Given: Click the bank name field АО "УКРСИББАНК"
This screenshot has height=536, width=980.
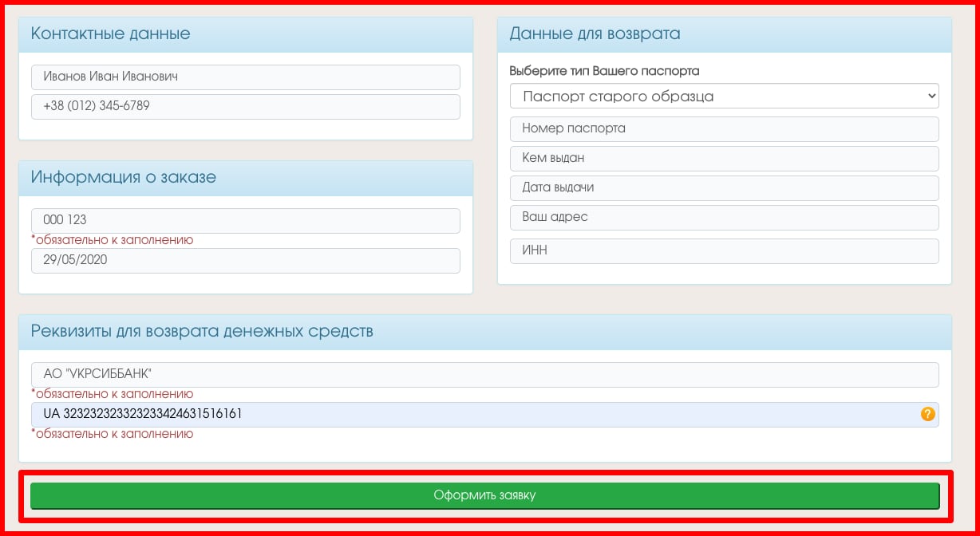Looking at the screenshot, I should click(484, 374).
